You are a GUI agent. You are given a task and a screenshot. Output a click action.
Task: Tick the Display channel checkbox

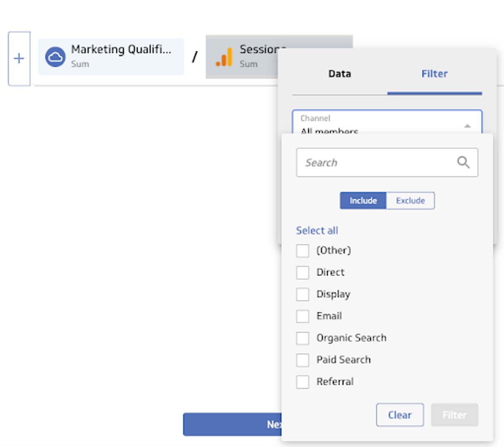coord(303,294)
